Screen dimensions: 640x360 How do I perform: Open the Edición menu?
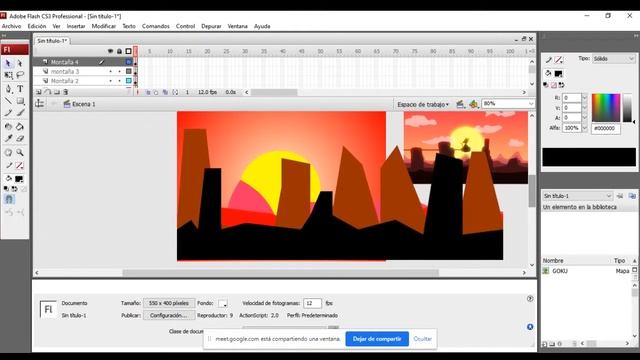37,26
